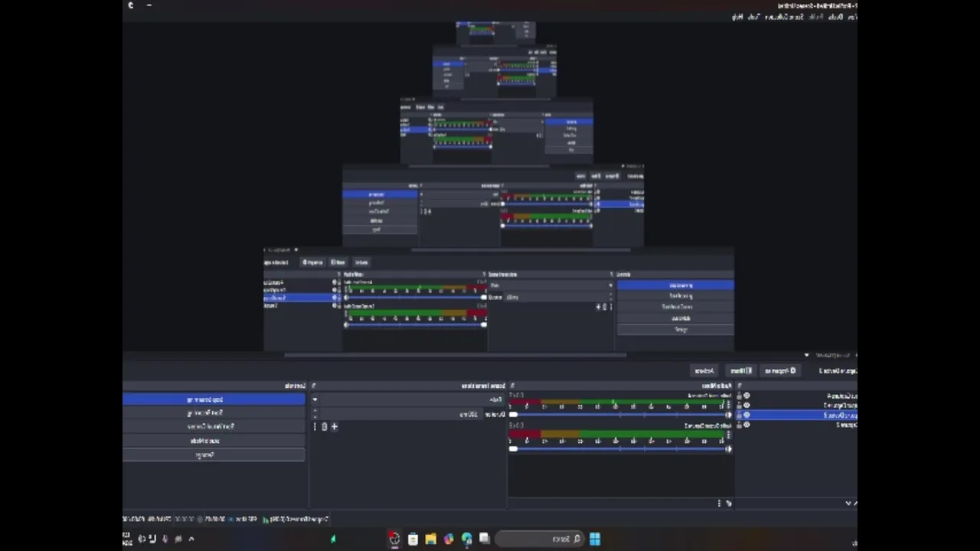Enable Studio Mode from main Controls dock

point(214,441)
